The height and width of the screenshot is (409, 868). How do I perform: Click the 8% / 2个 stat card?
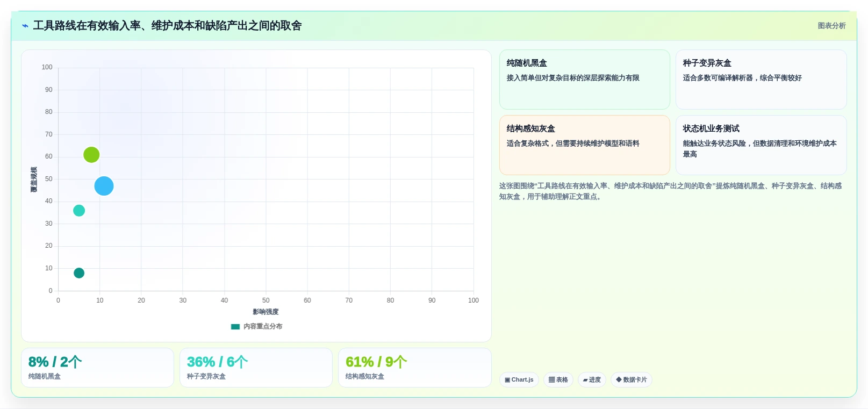pyautogui.click(x=97, y=368)
